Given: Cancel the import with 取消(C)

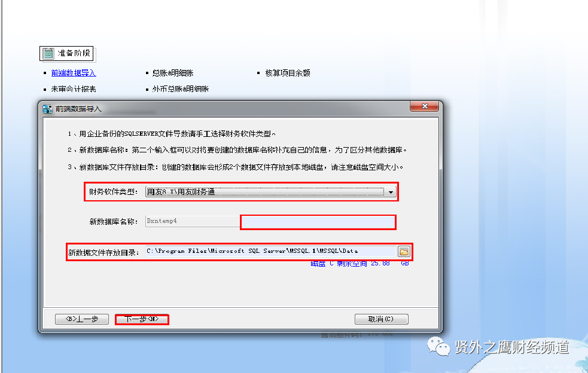Looking at the screenshot, I should coord(382,319).
